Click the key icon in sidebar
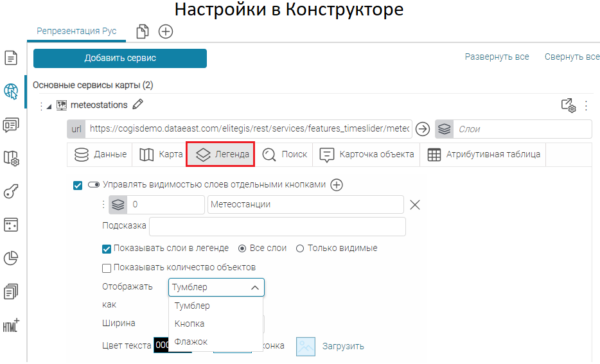Viewport: 600px width, 364px height. pyautogui.click(x=11, y=191)
